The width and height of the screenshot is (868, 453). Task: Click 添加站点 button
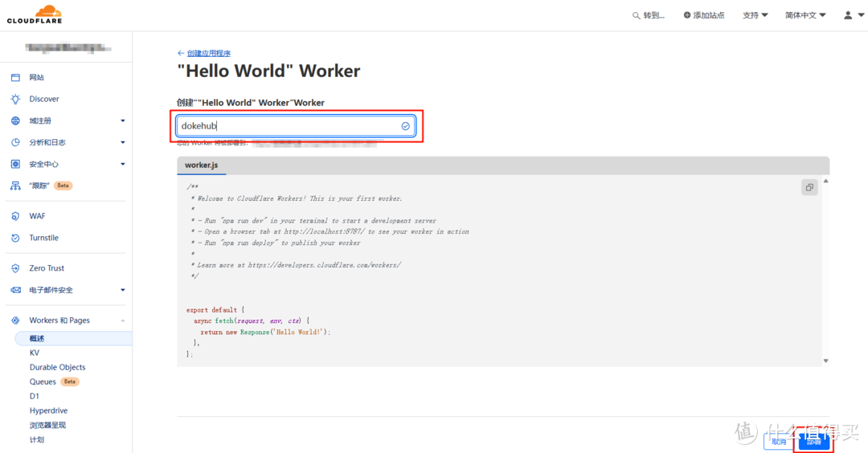click(703, 15)
